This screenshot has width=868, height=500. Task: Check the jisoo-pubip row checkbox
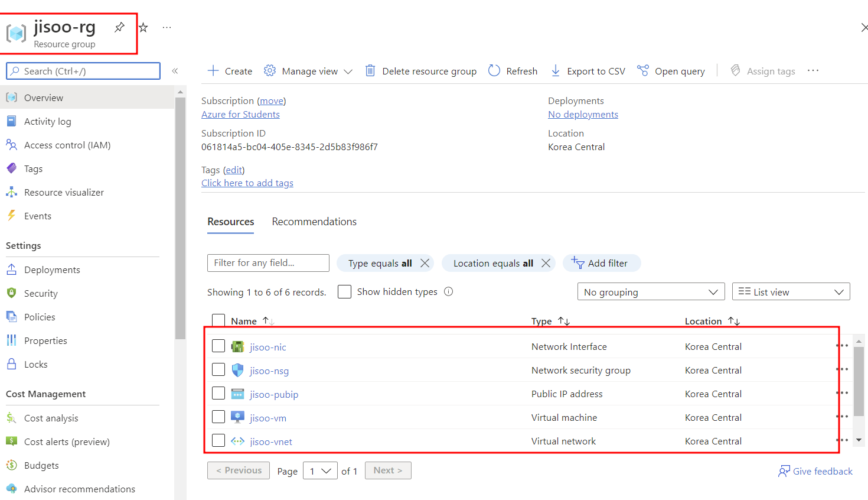pos(218,393)
